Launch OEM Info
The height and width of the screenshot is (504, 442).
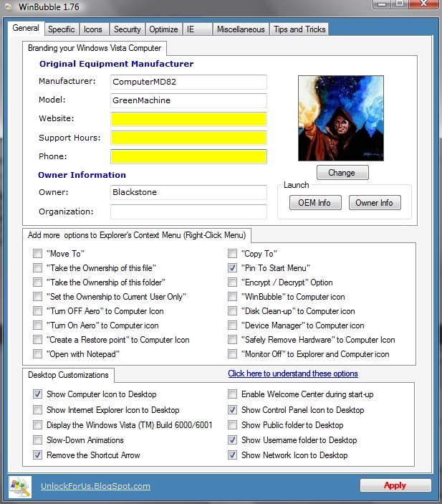point(315,203)
